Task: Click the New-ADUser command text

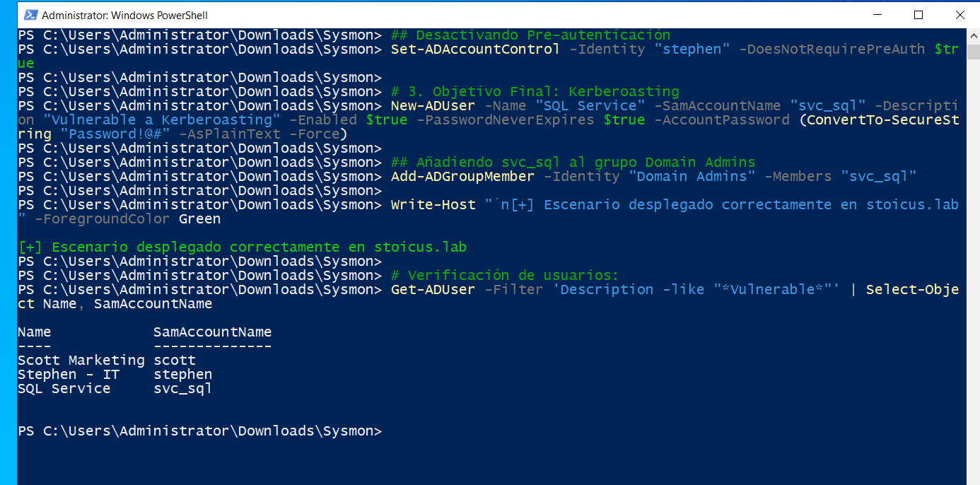Action: 433,106
